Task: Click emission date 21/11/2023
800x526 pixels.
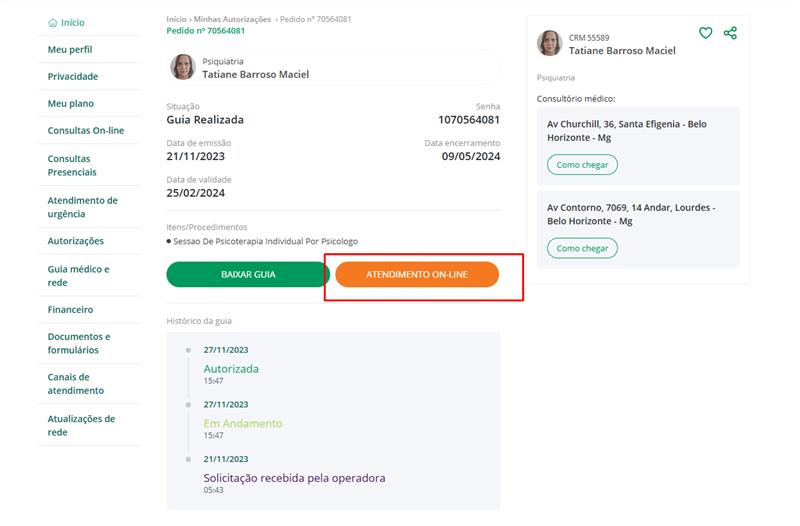Action: pyautogui.click(x=195, y=157)
